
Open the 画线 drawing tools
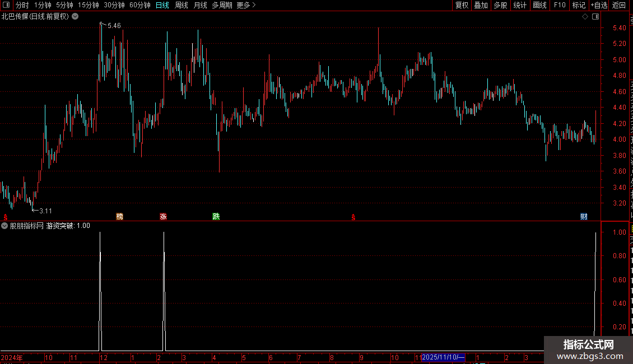(x=540, y=5)
